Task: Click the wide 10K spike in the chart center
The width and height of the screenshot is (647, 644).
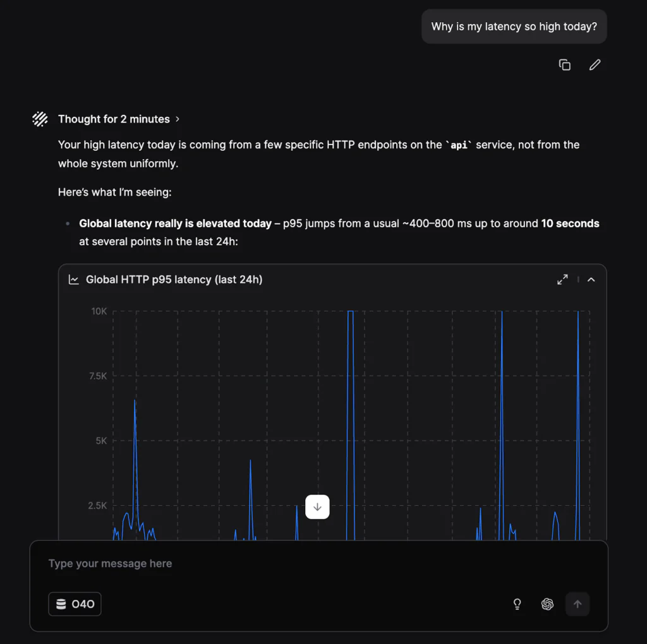Action: pos(351,423)
